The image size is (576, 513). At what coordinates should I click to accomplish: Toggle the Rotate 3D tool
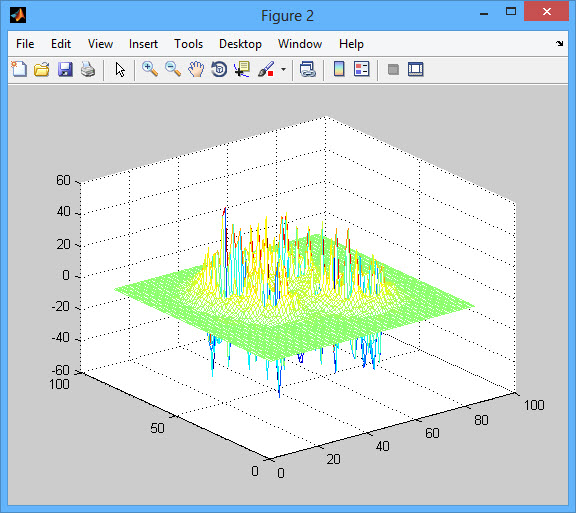point(219,69)
